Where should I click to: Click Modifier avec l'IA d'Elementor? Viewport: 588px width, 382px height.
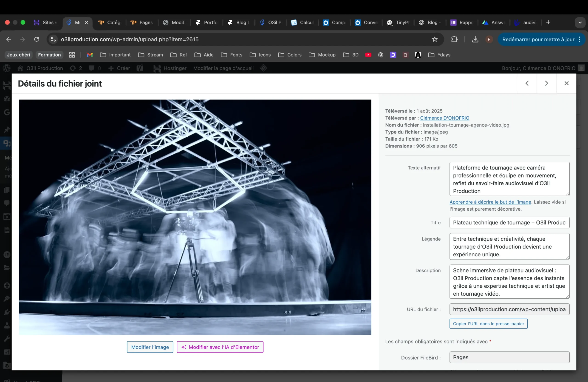coord(220,347)
